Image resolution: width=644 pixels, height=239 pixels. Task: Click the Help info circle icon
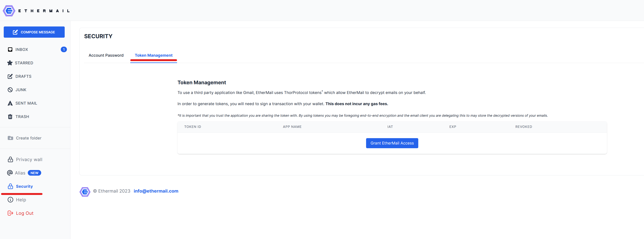pyautogui.click(x=10, y=200)
